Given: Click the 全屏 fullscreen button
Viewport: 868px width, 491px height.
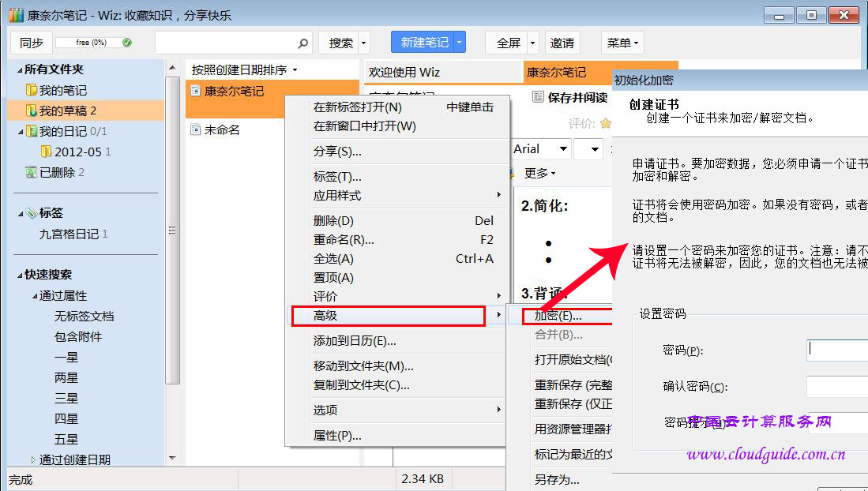Looking at the screenshot, I should 508,43.
